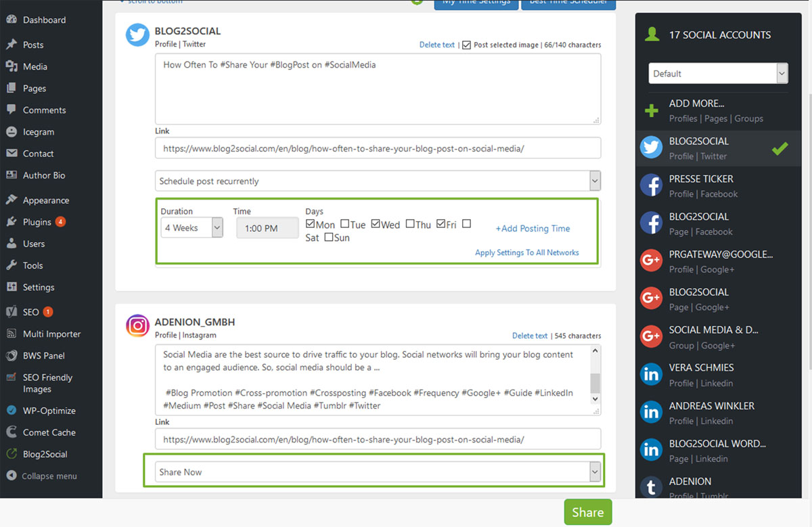Click the Twitter avatar of BLOG2SOCIAL post
812x527 pixels.
(137, 35)
